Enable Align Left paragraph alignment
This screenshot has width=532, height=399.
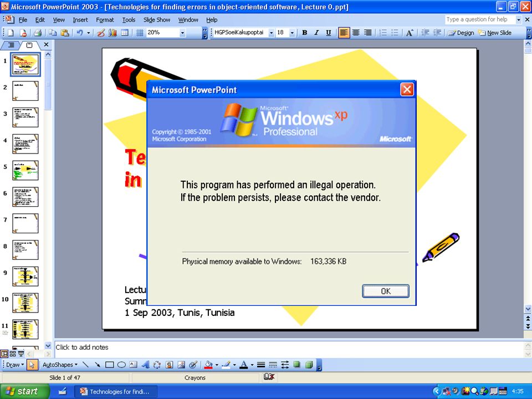tap(344, 33)
